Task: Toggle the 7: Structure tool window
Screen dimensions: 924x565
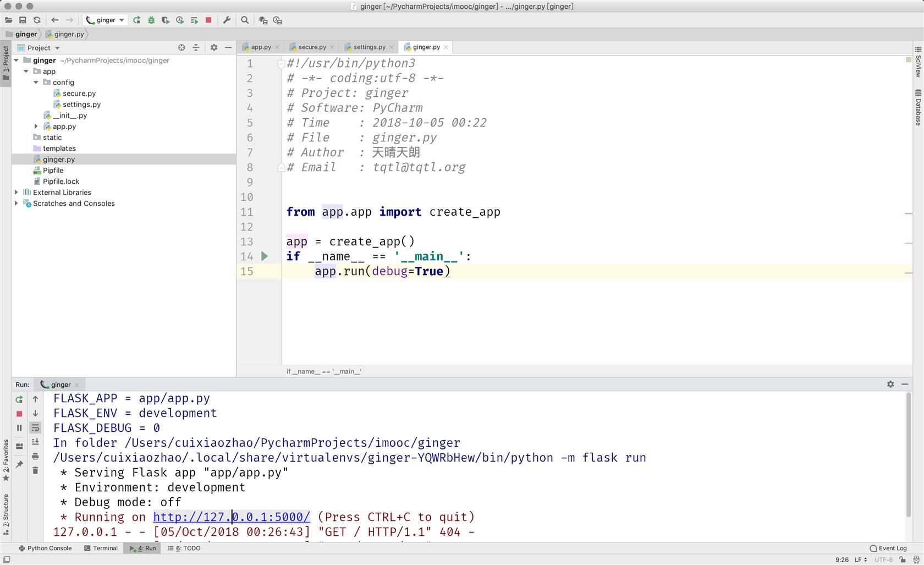Action: (6, 514)
